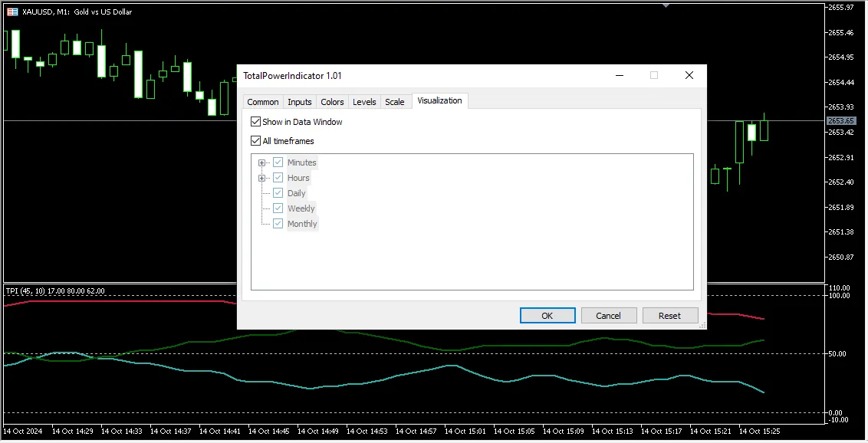Select the Levels tab

pos(364,102)
